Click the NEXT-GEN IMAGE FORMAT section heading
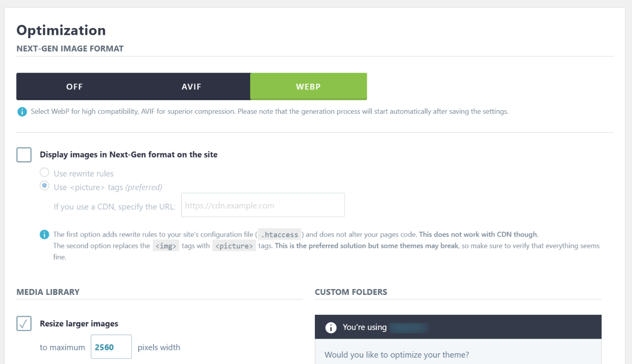 coord(70,48)
